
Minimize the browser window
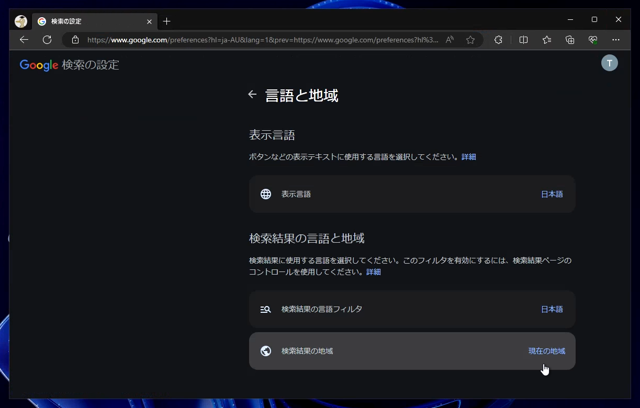pos(570,19)
